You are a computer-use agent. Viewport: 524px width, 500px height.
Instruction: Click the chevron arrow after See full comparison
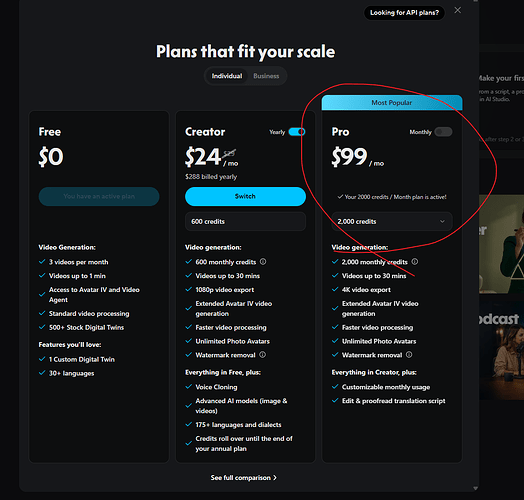point(275,478)
